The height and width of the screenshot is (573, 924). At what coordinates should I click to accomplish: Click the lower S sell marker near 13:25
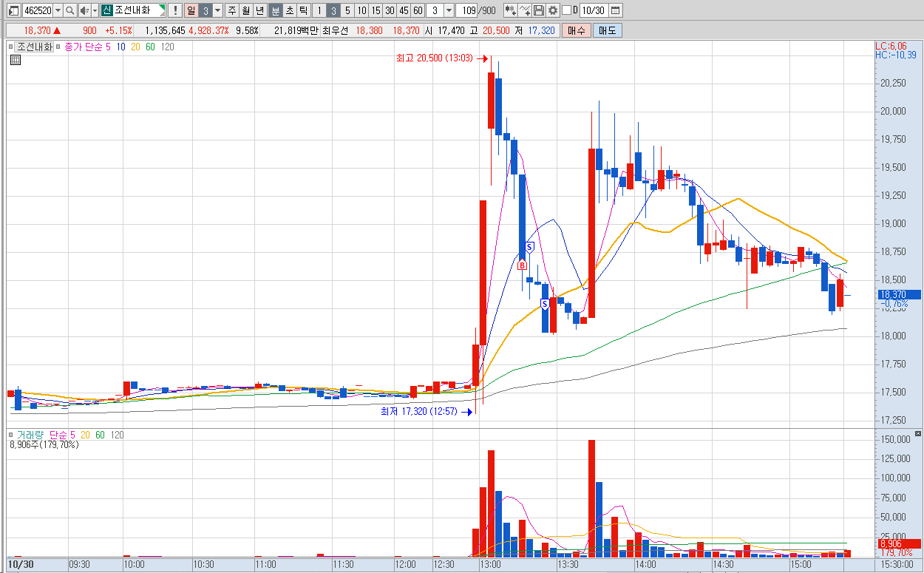545,304
